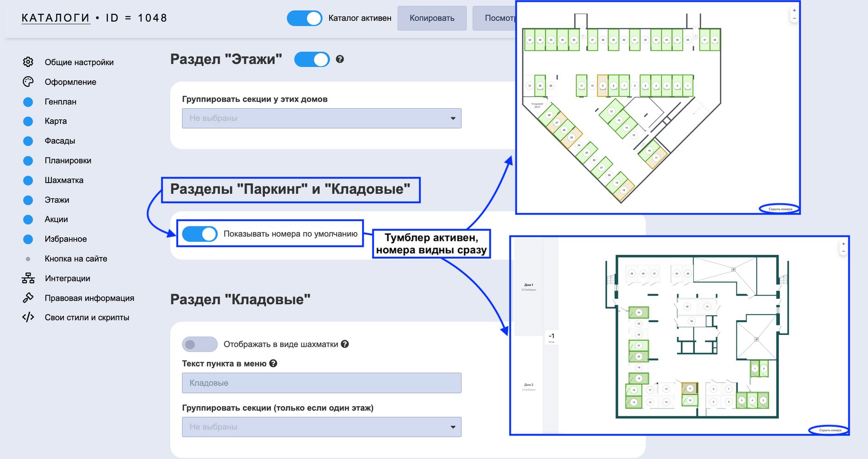Image resolution: width=868 pixels, height=459 pixels.
Task: Show help for Текст пункта в меню
Action: 273,364
